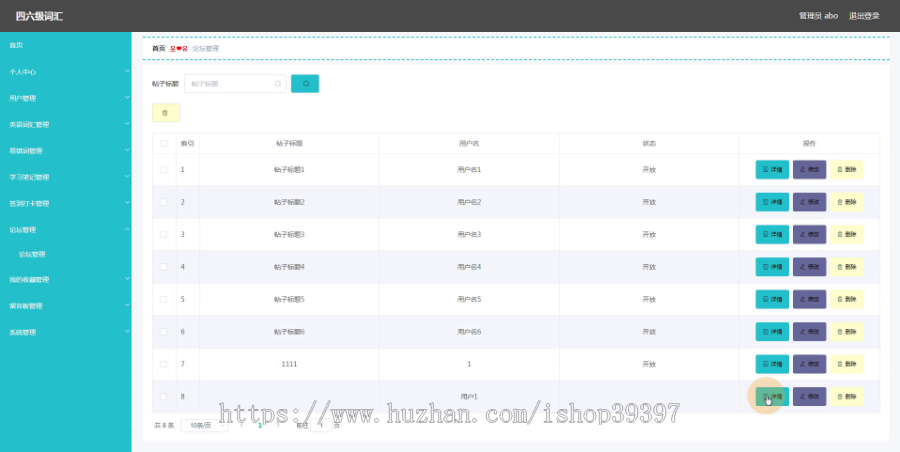
Task: Click the yellow batch delete trash button
Action: (x=166, y=113)
